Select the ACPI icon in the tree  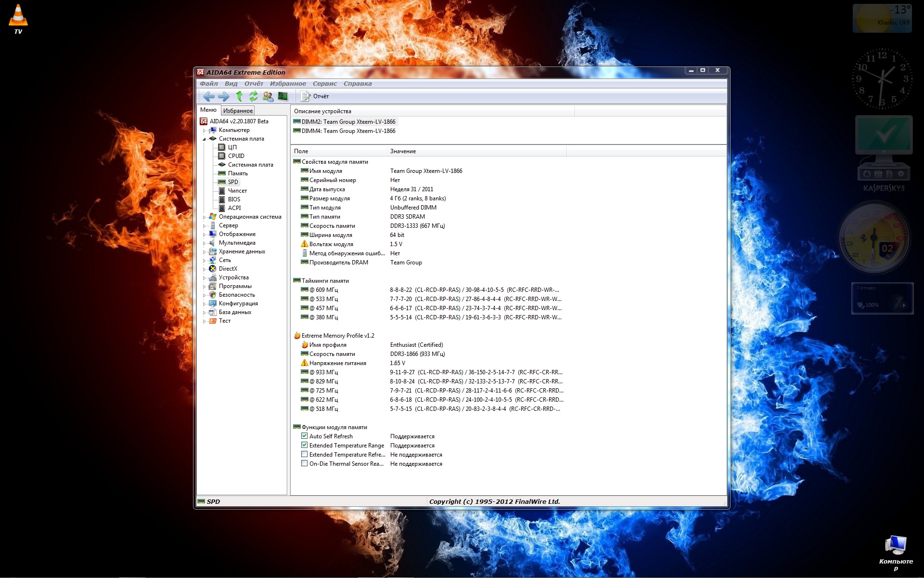222,208
